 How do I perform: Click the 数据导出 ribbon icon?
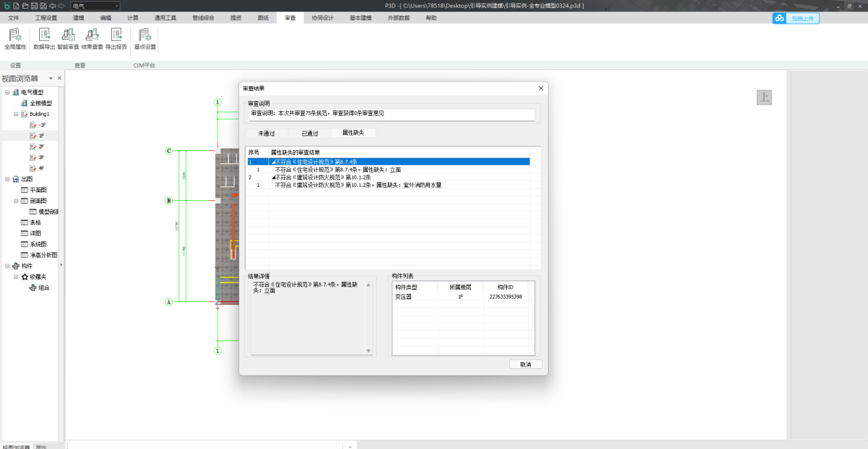pyautogui.click(x=44, y=39)
